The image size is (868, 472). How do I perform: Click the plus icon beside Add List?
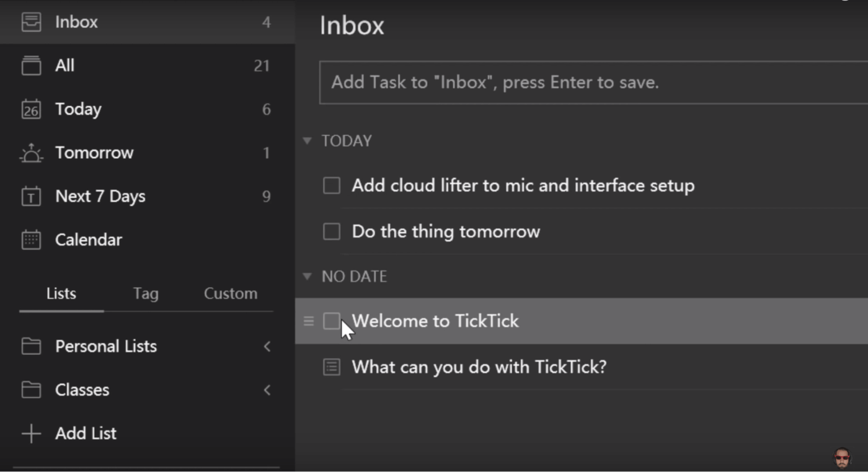31,434
